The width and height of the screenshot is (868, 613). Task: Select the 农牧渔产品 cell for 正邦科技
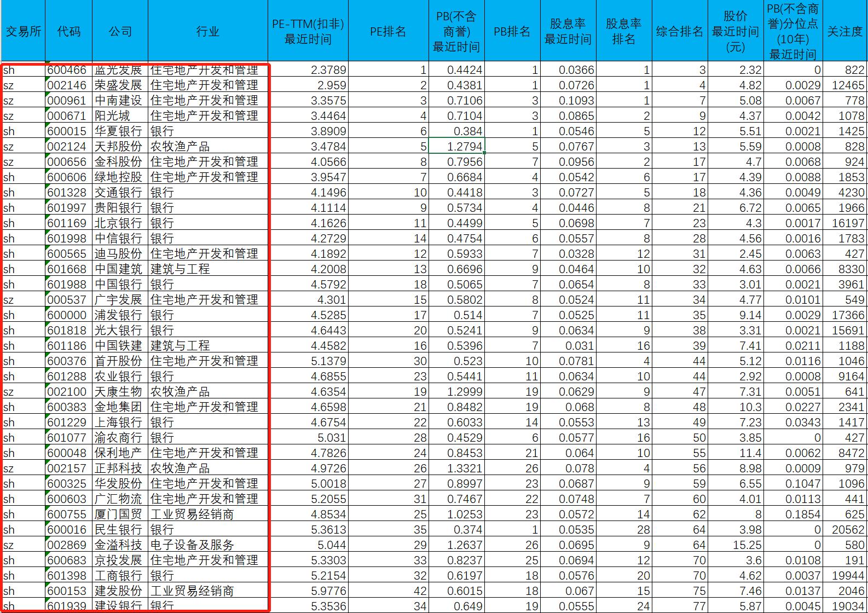(208, 468)
